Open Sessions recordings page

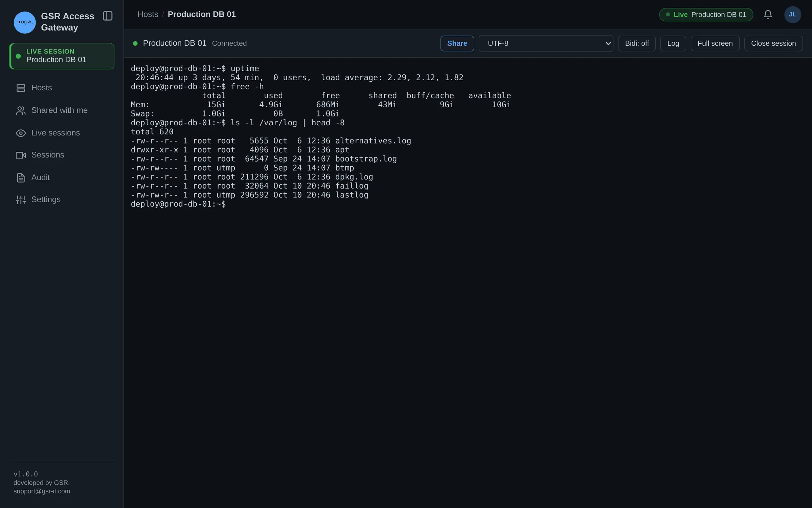click(x=62, y=155)
